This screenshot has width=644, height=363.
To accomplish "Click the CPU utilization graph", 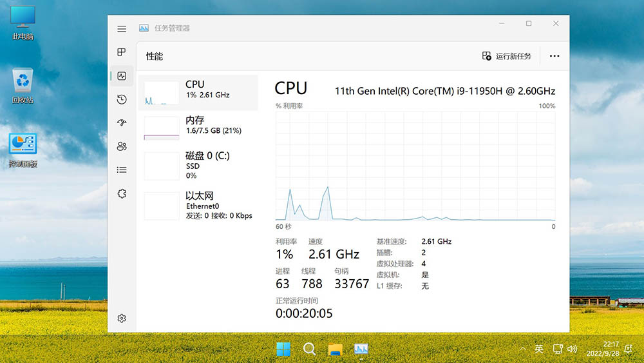I will tap(415, 166).
